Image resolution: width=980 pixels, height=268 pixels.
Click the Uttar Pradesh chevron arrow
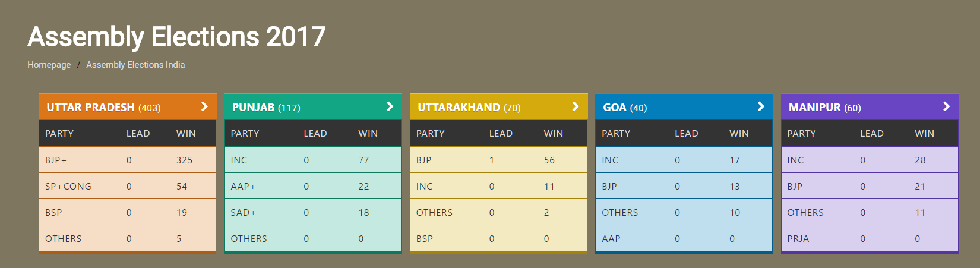(204, 106)
